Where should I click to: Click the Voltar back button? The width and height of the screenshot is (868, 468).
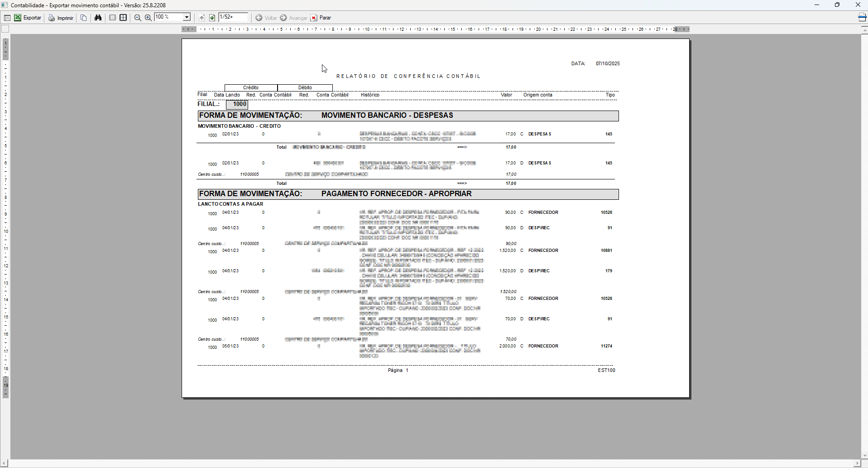coord(266,18)
